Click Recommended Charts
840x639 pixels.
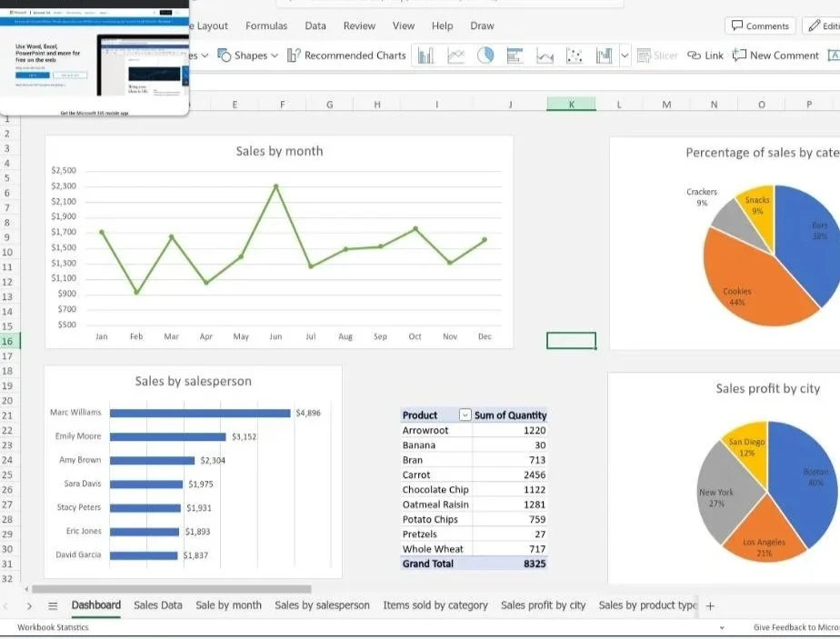pyautogui.click(x=346, y=55)
